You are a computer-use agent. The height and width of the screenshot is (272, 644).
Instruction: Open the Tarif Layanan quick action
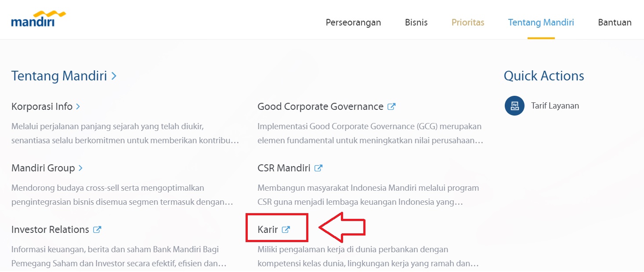click(555, 106)
